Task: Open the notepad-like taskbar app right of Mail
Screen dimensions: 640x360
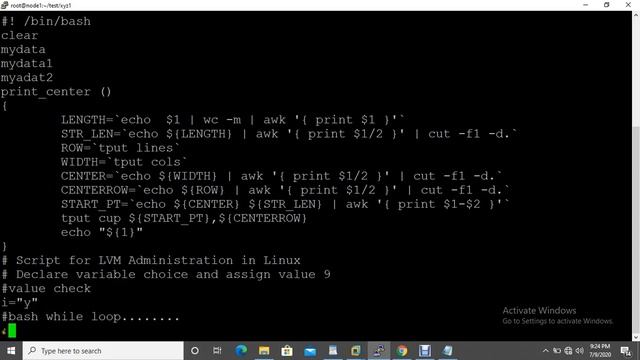Action: [x=333, y=351]
